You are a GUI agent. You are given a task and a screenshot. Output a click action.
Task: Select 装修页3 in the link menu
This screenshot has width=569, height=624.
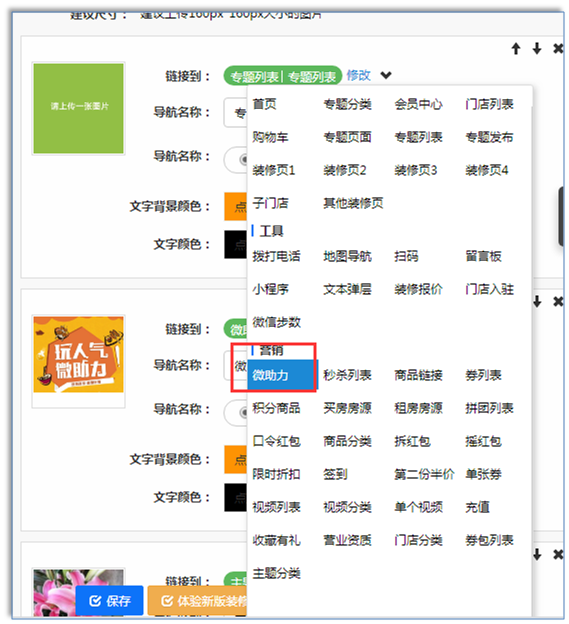(416, 170)
